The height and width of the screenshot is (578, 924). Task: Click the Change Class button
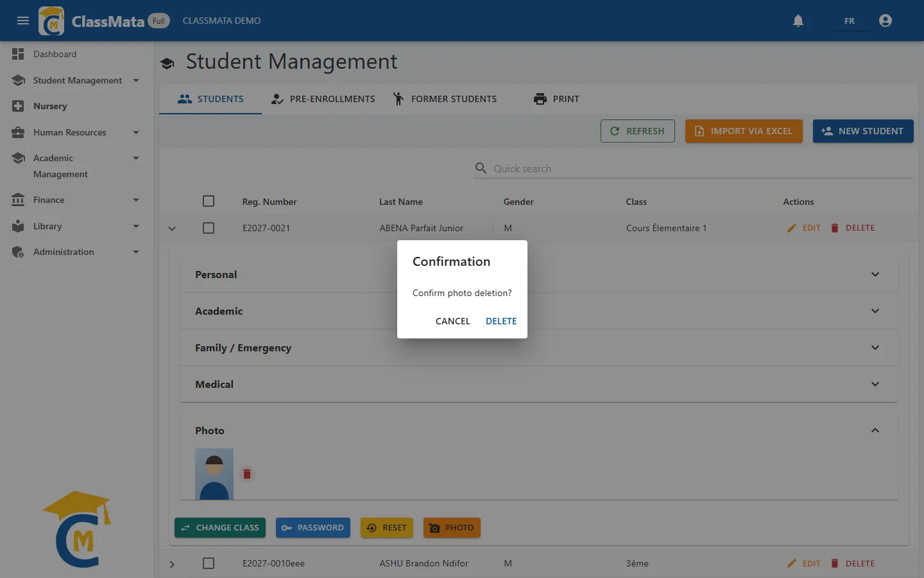tap(220, 528)
